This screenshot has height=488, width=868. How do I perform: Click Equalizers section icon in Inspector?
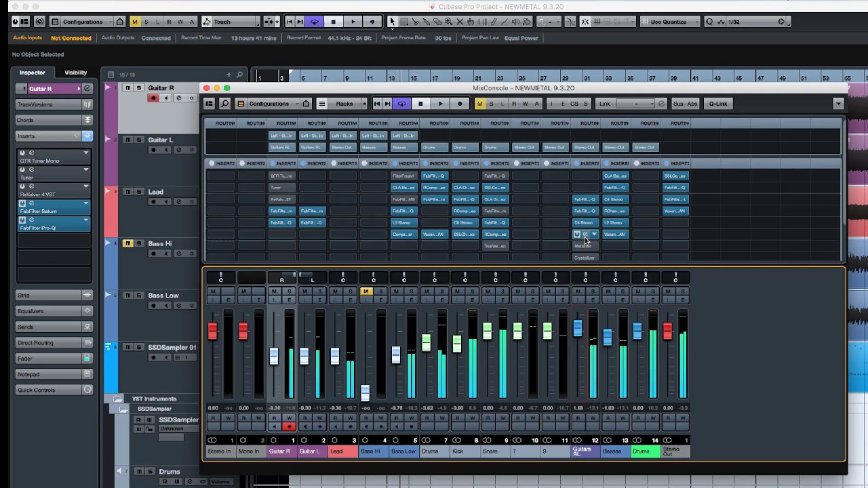click(x=87, y=311)
